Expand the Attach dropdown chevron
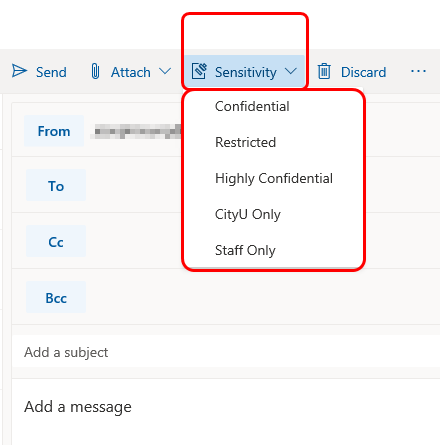 click(x=165, y=71)
